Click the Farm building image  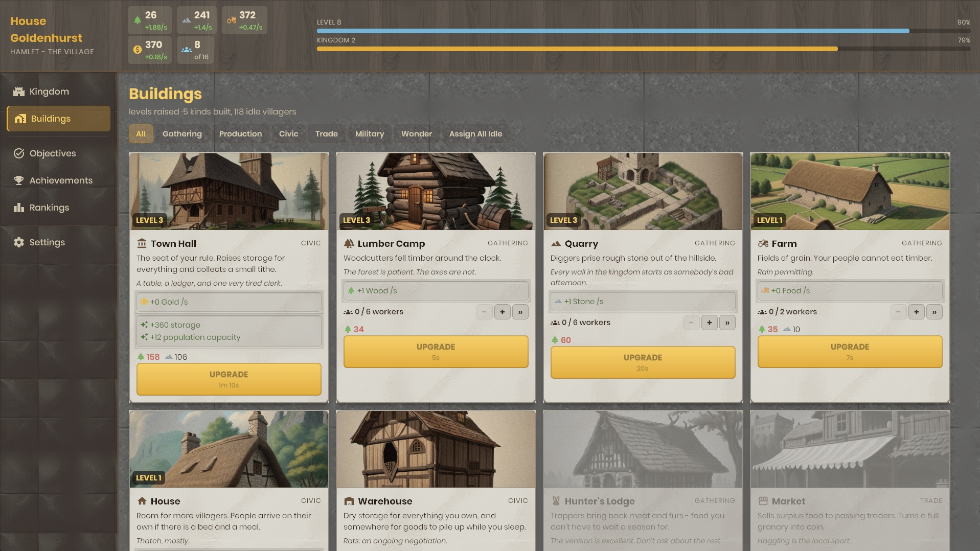click(850, 192)
